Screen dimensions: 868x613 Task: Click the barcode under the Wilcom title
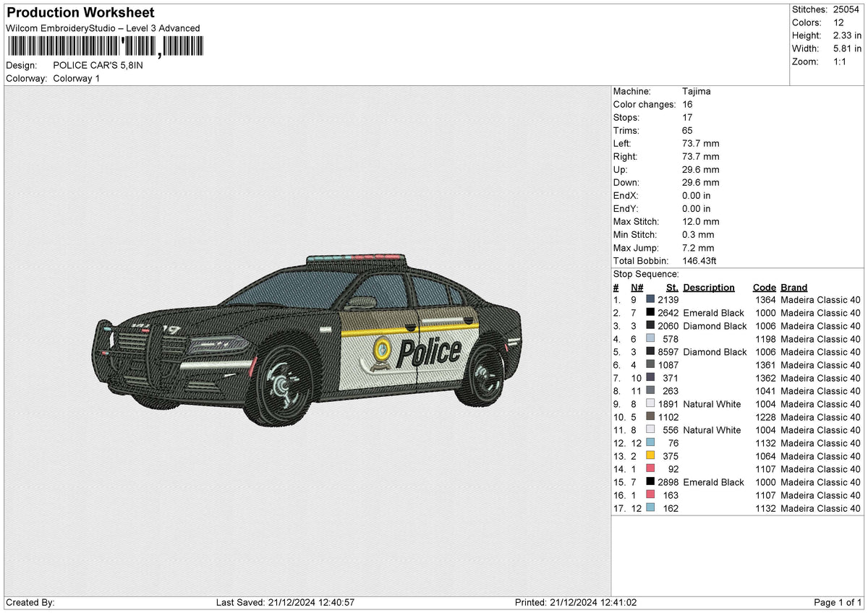point(104,47)
